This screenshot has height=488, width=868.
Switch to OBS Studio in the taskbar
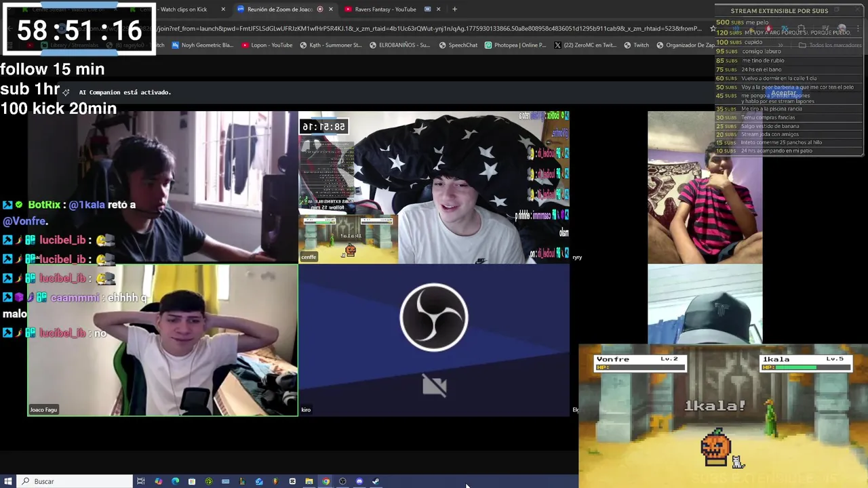pyautogui.click(x=342, y=481)
